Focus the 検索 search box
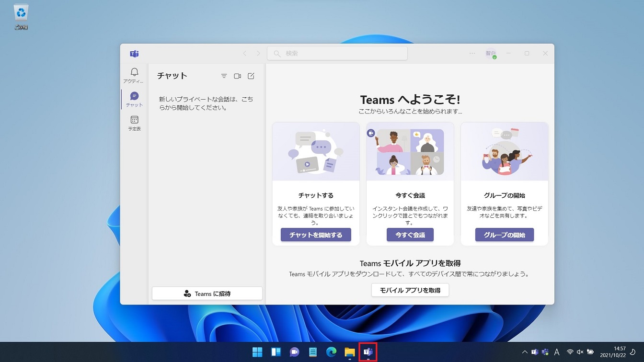This screenshot has height=362, width=644. (337, 53)
